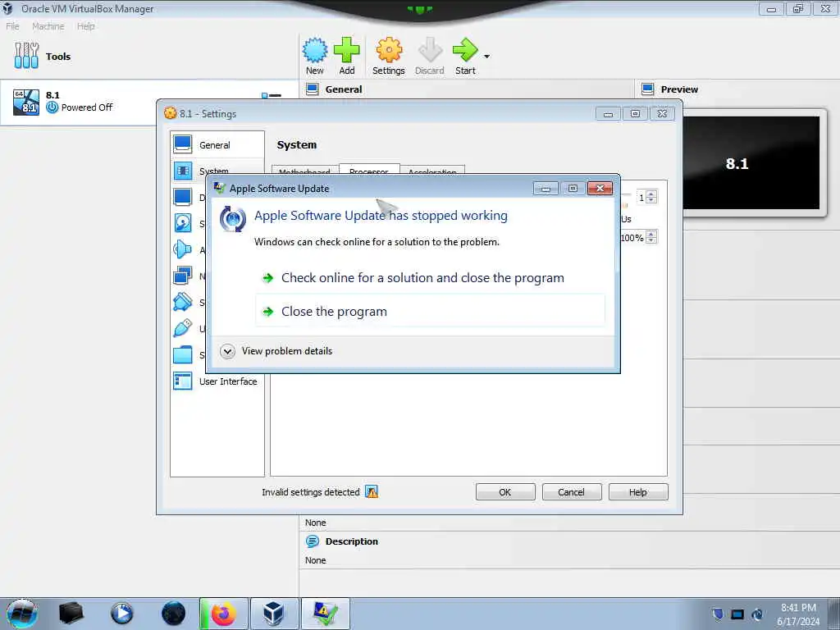The width and height of the screenshot is (840, 630).
Task: Select the Network computers icon
Action: [183, 276]
